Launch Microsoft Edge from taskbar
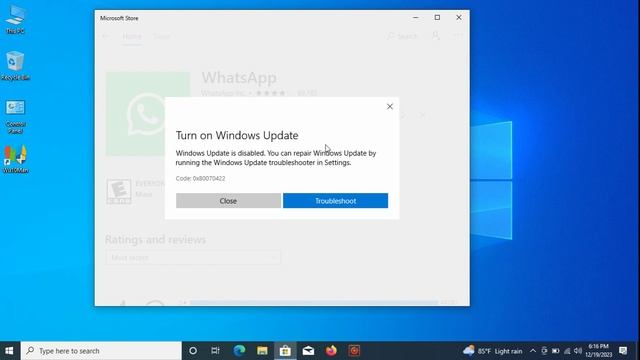 (x=239, y=351)
